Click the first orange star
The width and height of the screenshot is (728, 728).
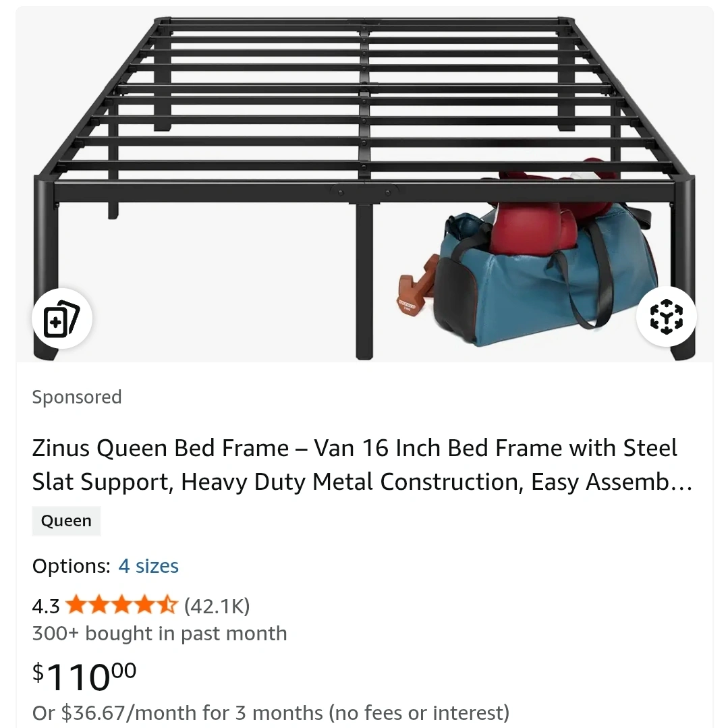pyautogui.click(x=76, y=605)
